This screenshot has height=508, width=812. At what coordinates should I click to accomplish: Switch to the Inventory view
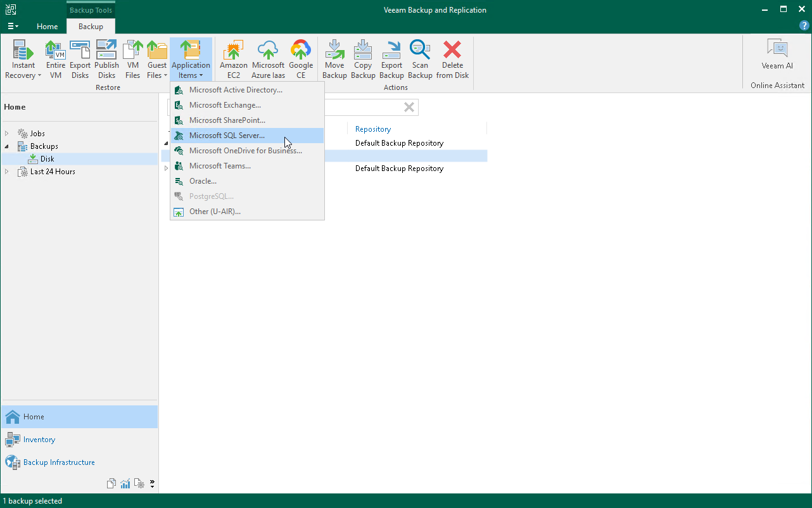tap(79, 440)
